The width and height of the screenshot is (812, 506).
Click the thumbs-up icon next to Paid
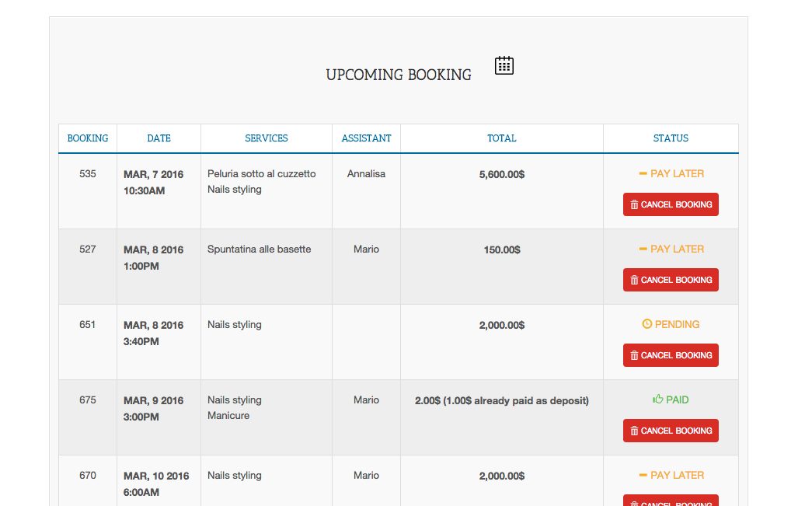(657, 400)
